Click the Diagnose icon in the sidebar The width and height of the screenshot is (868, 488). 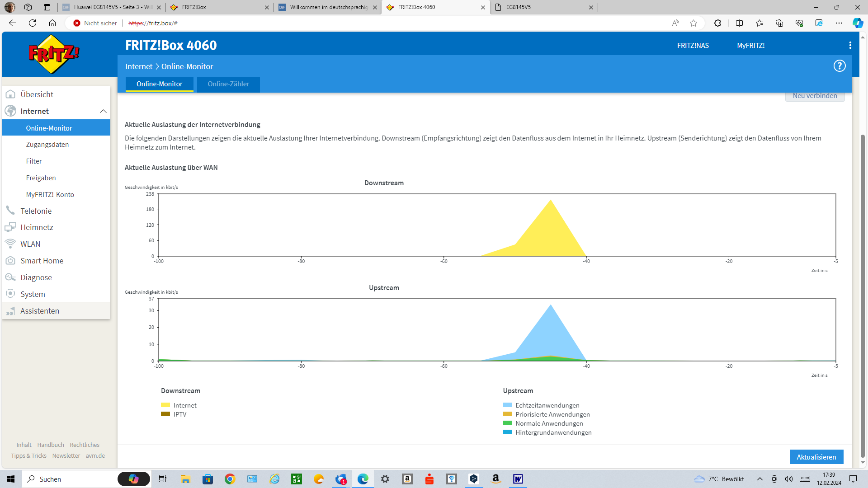coord(10,277)
